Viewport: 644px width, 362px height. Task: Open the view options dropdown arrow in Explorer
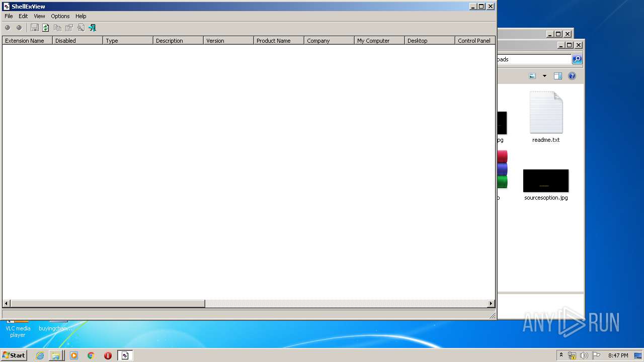pyautogui.click(x=544, y=76)
